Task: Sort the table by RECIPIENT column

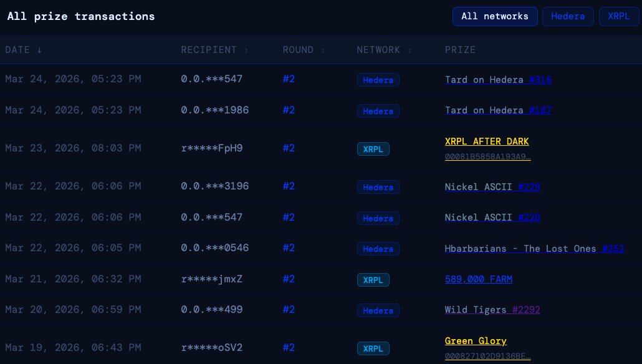Action: [x=214, y=50]
